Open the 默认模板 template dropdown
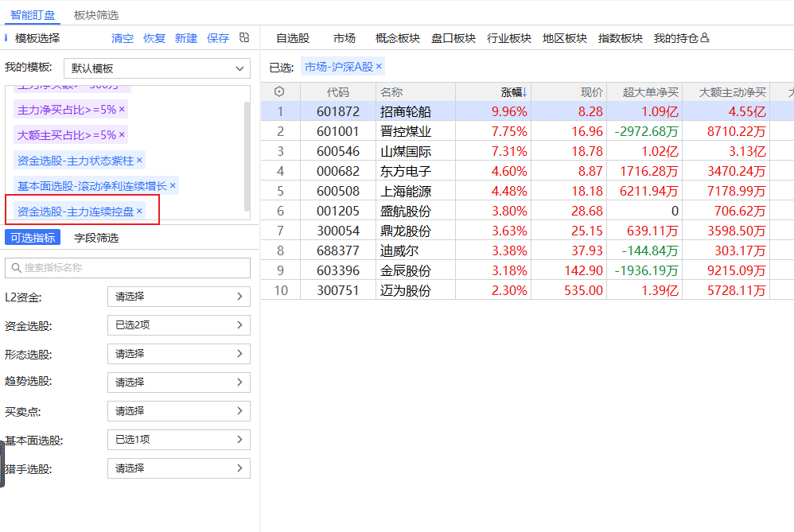The width and height of the screenshot is (794, 532). tap(157, 68)
